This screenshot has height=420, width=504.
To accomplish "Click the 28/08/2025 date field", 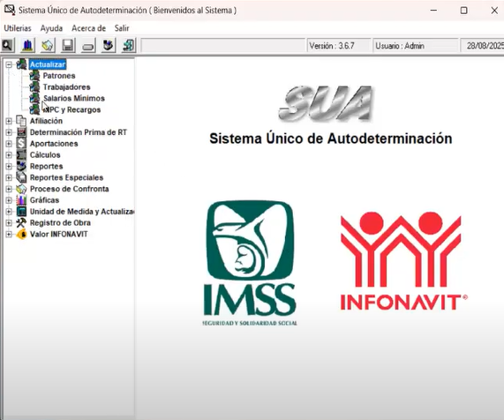I will (483, 46).
